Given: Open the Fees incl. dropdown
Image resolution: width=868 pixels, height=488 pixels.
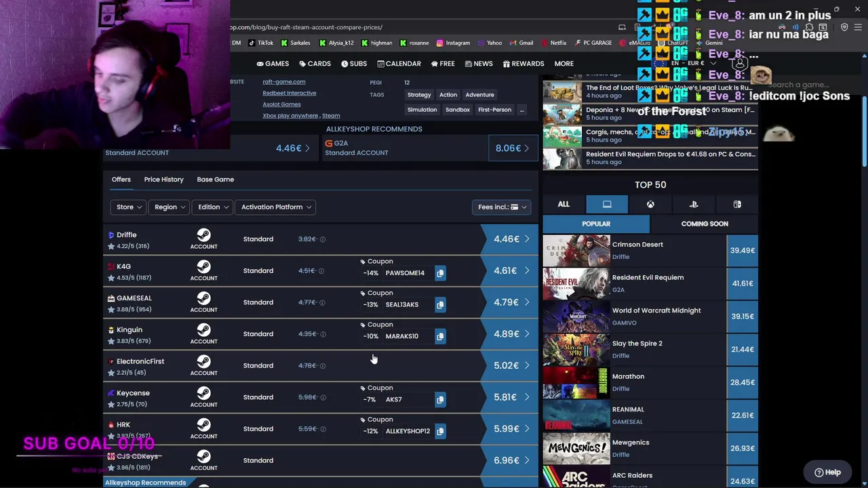Looking at the screenshot, I should coord(500,207).
